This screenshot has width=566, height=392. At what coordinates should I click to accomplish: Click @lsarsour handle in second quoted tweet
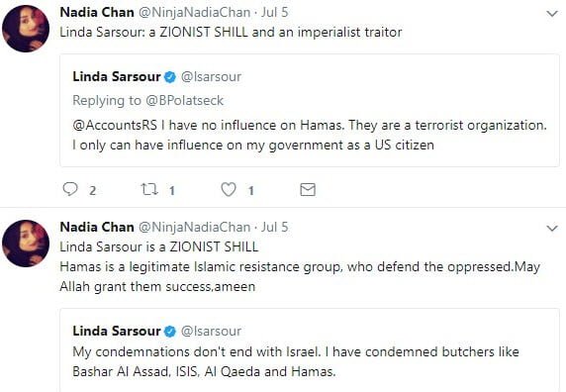(x=211, y=331)
